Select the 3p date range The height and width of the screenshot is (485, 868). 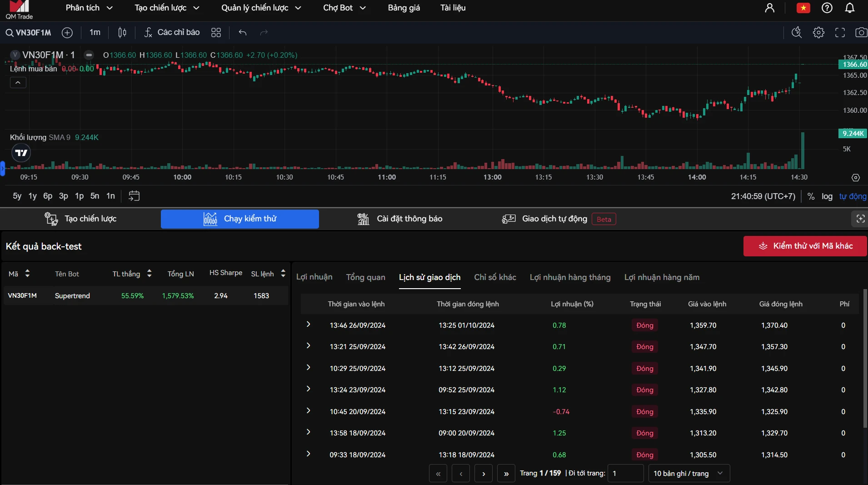pyautogui.click(x=64, y=196)
